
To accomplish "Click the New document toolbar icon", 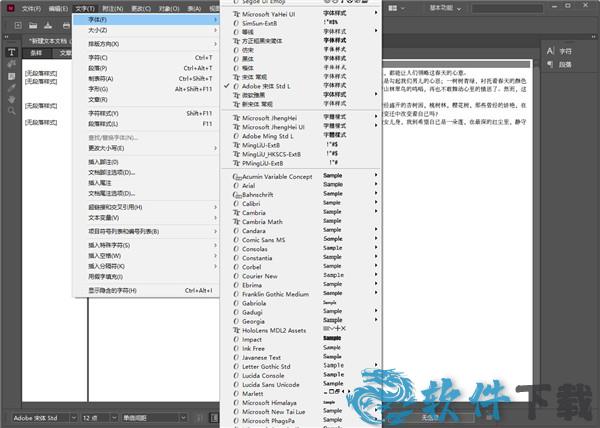I will [18, 26].
